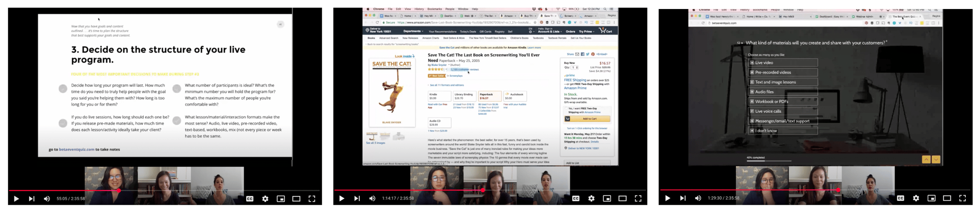Switch the 55:05 video to theater mode
980x213 pixels.
[x=296, y=199]
